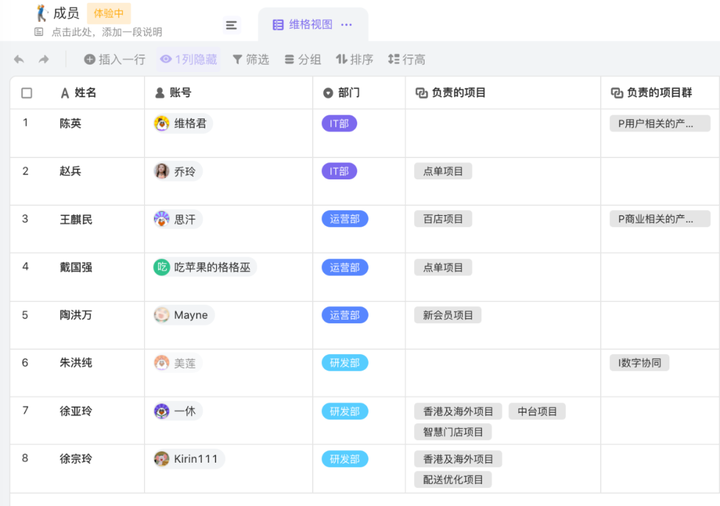Screen dimensions: 720x506
Task: Open the 点单项目 link in 戴国强's row
Action: [x=443, y=267]
